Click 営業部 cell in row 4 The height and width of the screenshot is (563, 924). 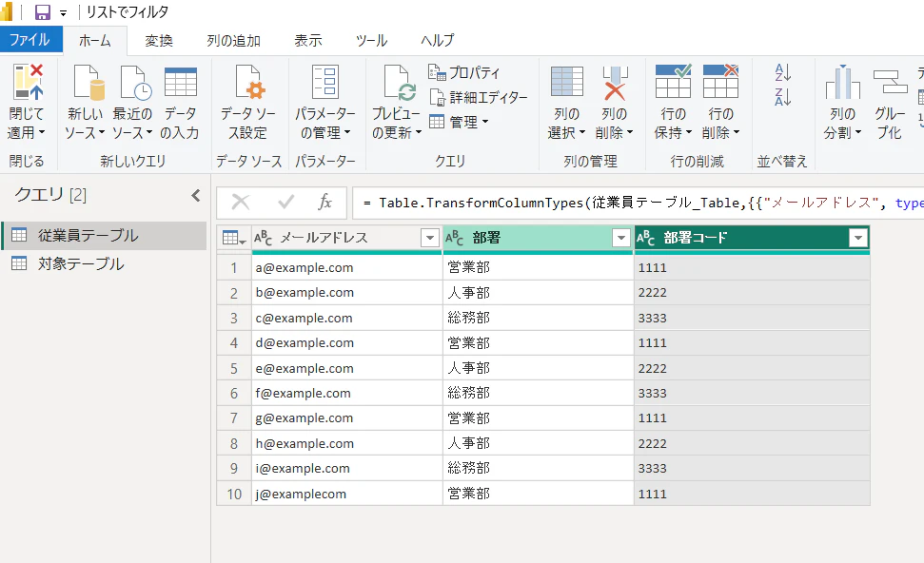538,343
